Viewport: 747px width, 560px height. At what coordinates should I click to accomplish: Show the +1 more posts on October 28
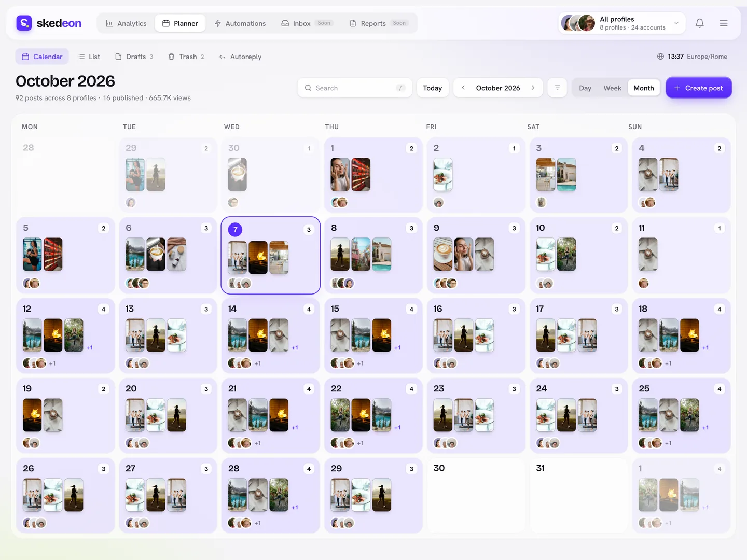click(x=295, y=507)
